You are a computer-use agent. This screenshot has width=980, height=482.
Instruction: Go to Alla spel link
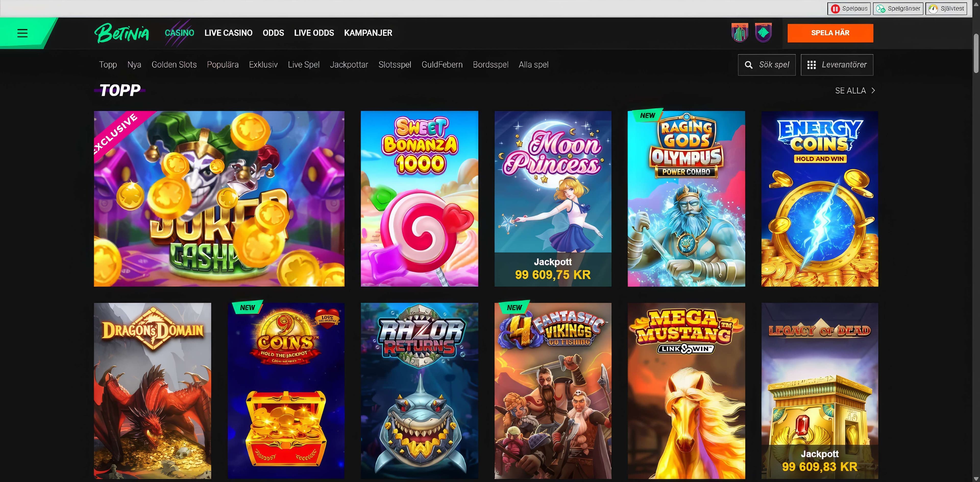pyautogui.click(x=533, y=65)
